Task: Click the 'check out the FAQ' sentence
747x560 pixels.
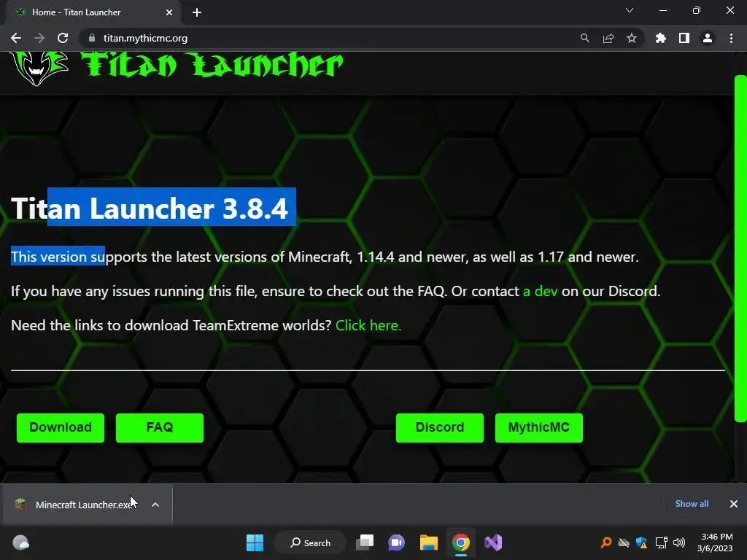Action: tap(336, 291)
